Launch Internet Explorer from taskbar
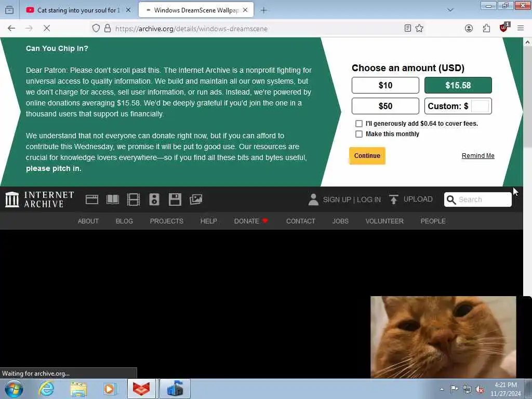 [46, 389]
